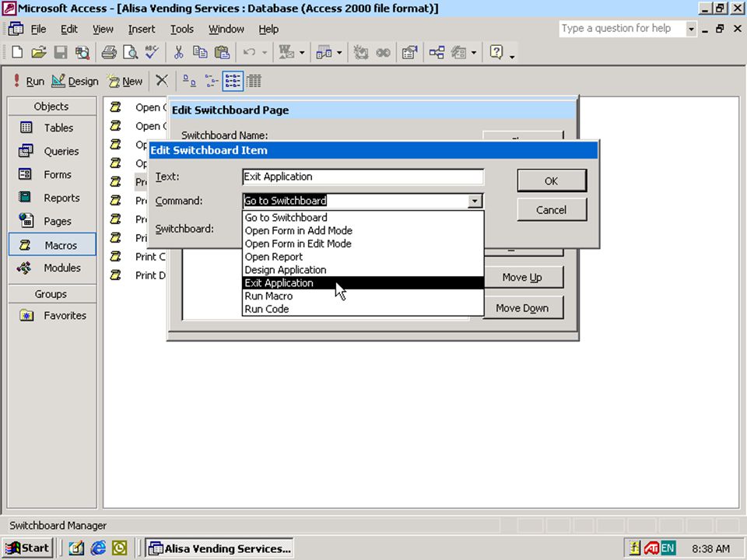The height and width of the screenshot is (560, 747).
Task: Open the Edit menu
Action: click(x=69, y=29)
